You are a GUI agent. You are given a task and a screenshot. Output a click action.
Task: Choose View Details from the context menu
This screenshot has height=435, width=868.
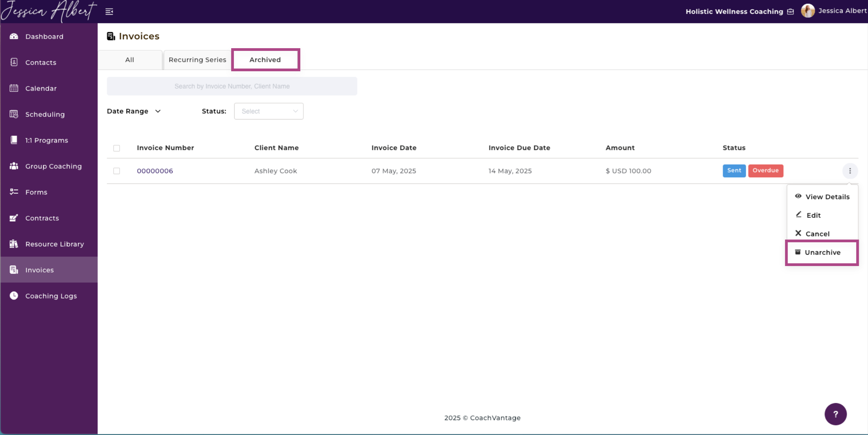tap(822, 197)
